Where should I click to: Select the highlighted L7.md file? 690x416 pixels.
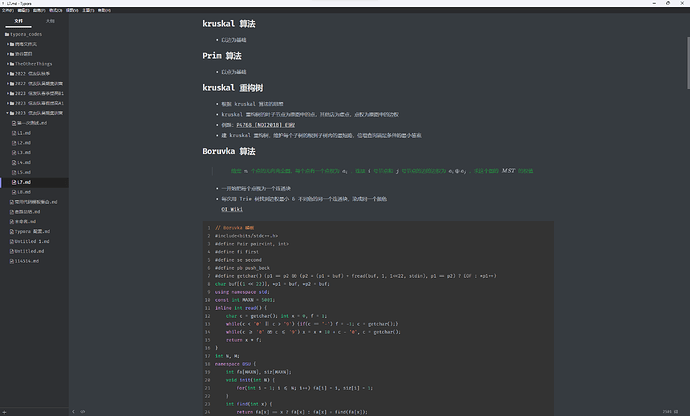34,182
